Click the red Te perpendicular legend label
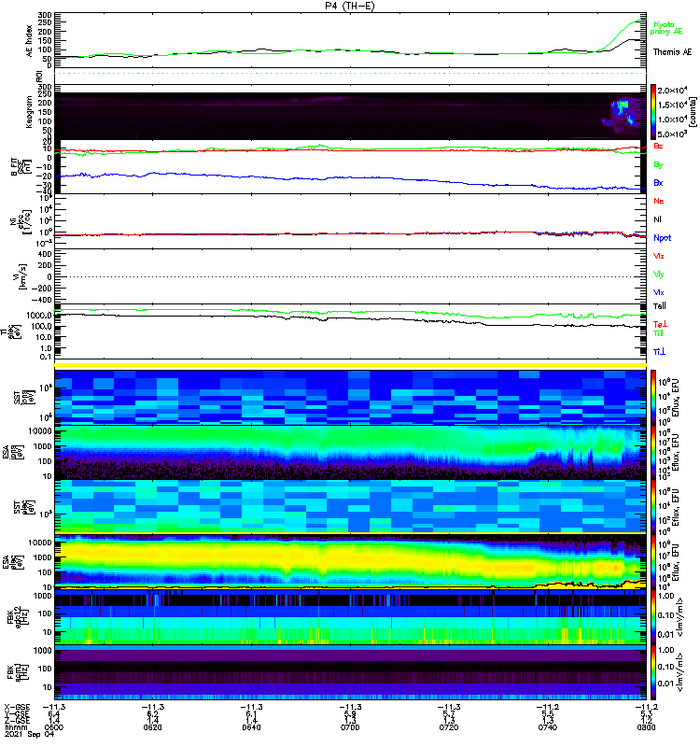This screenshot has width=700, height=747. [x=660, y=324]
